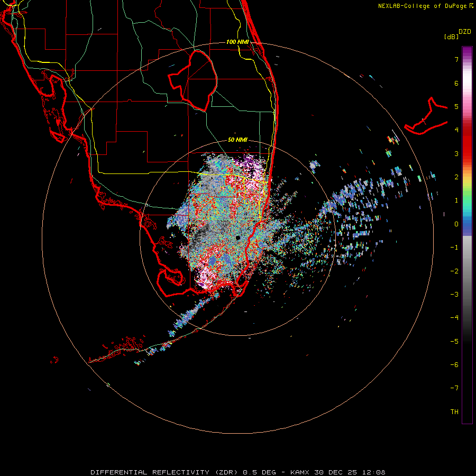Click the "-2" value on color scale
The height and width of the screenshot is (476, 476).
coord(454,271)
